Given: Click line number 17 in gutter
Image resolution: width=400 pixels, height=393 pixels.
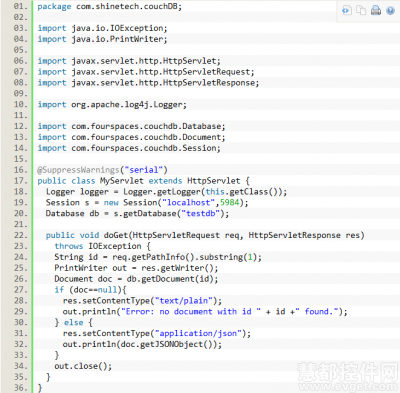Looking at the screenshot, I should 21,181.
